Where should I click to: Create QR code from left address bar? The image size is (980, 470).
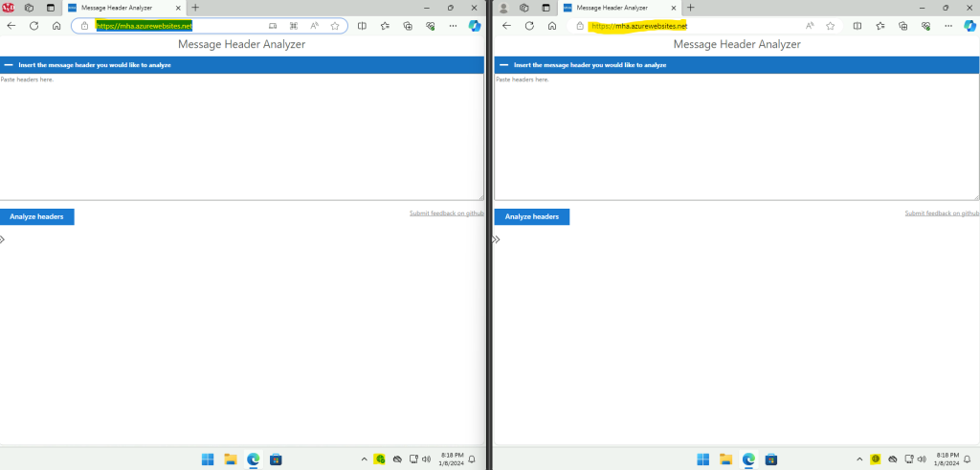293,26
